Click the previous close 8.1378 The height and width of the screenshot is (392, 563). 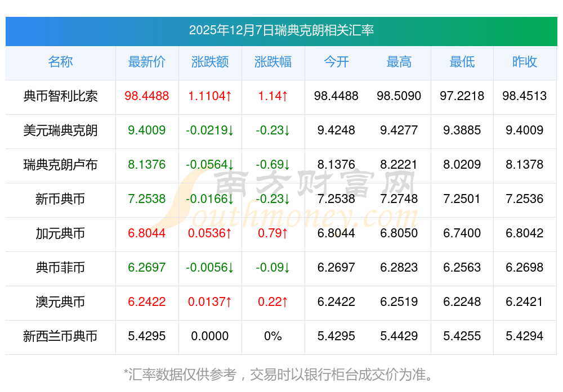tap(525, 165)
